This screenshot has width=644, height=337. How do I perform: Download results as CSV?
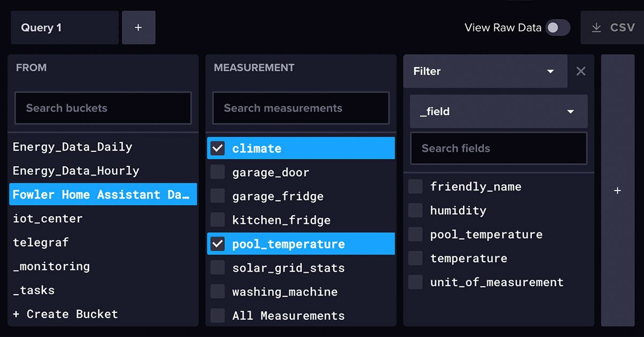pos(612,27)
